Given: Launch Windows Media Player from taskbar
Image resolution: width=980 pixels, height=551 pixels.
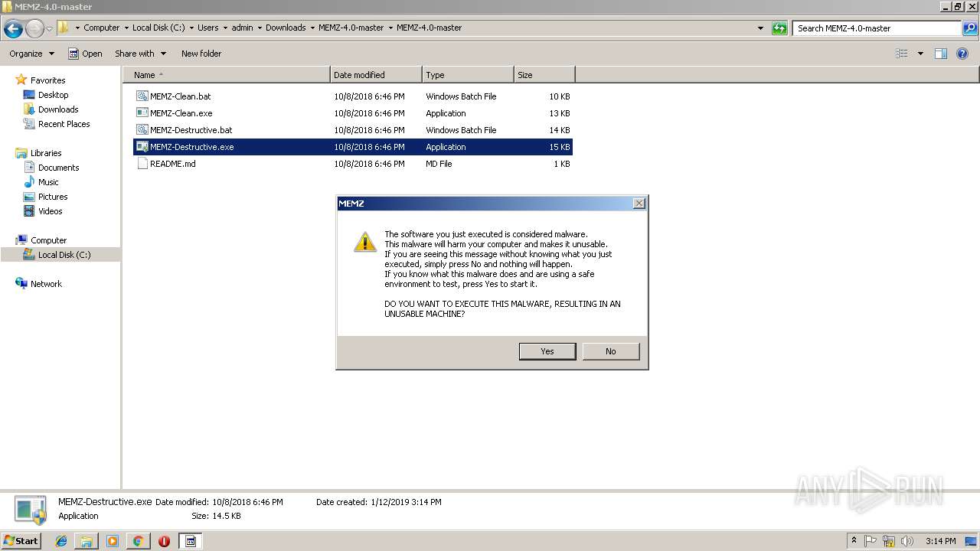Looking at the screenshot, I should tap(113, 541).
